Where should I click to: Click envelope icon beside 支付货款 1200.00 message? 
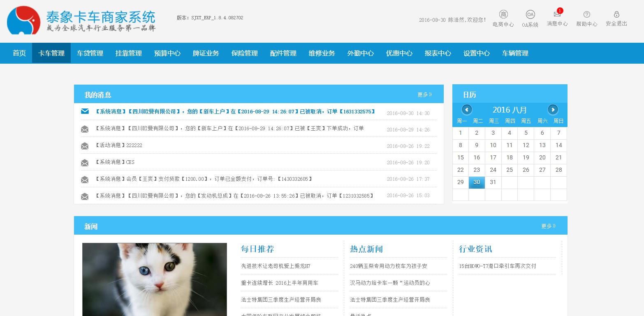[x=85, y=180]
